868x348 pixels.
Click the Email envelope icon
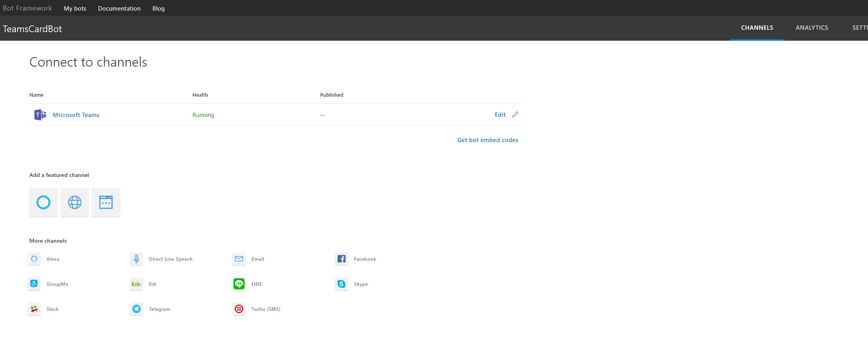239,259
